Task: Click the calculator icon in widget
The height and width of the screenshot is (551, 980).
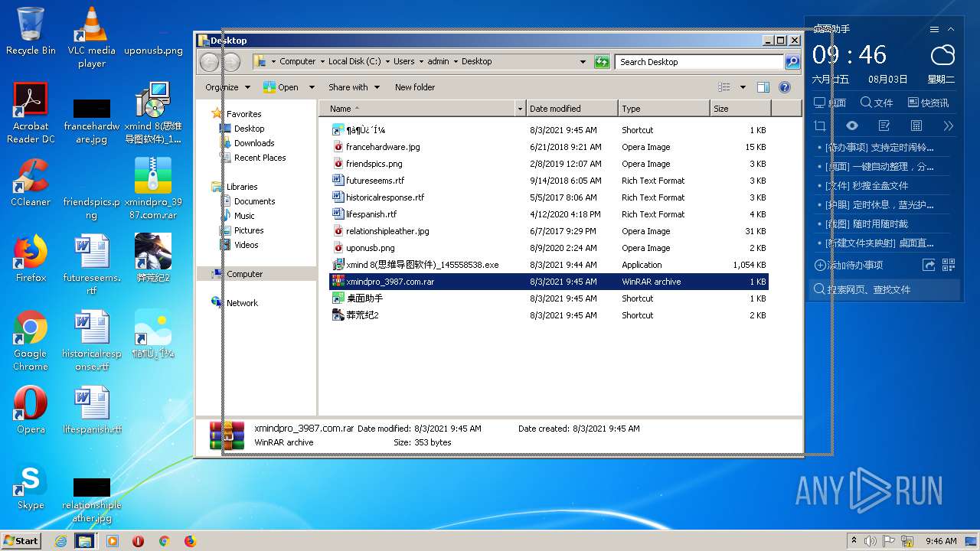Action: 916,126
